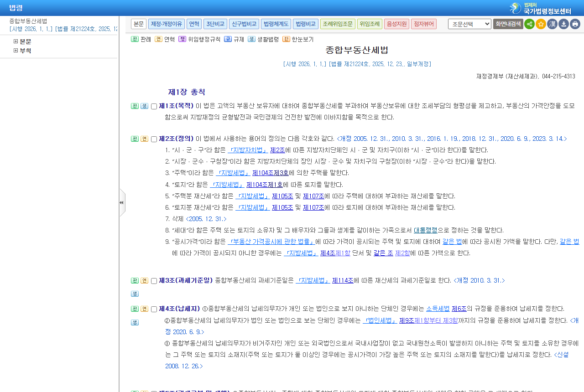Open the 「법인세법」 link in 제4조
The image size is (584, 392).
point(380,320)
